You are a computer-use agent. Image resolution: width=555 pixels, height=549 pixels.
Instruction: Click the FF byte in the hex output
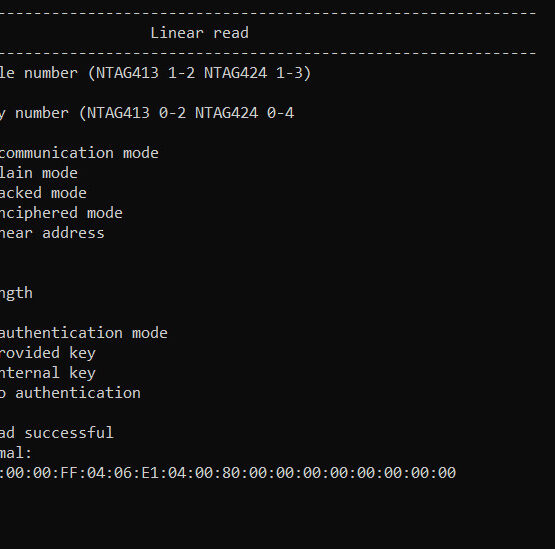(x=69, y=473)
